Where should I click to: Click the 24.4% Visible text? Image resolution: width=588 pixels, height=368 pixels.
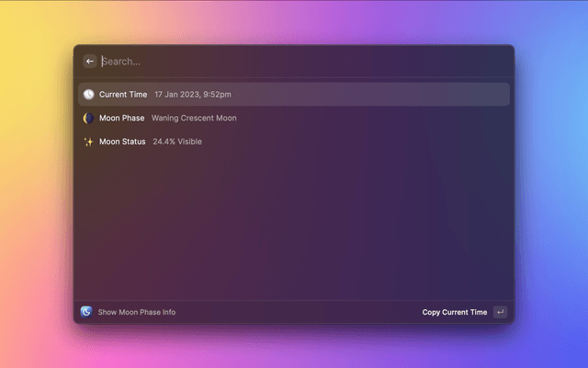coord(177,142)
